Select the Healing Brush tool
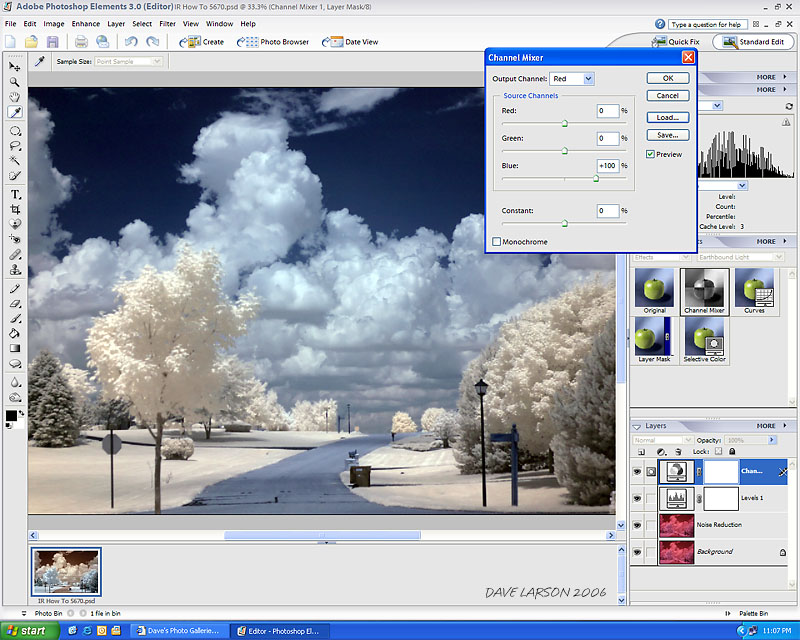Image resolution: width=800 pixels, height=640 pixels. [x=15, y=254]
